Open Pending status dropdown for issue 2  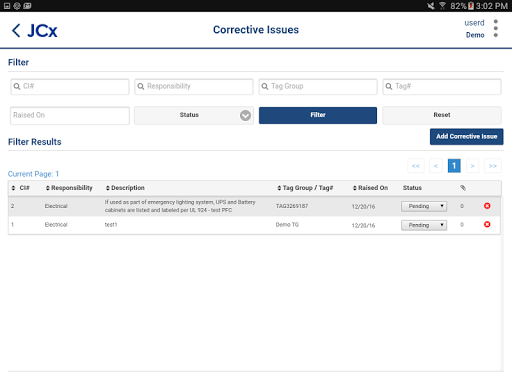424,206
